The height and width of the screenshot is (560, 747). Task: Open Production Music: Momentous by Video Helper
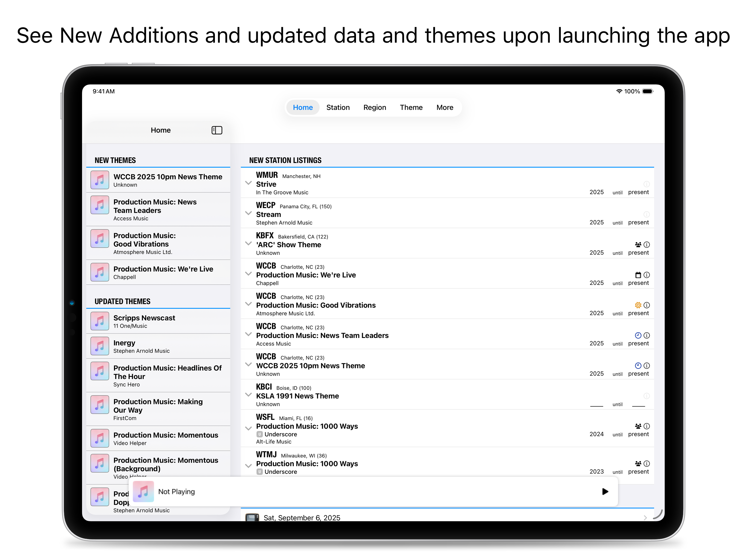click(158, 438)
